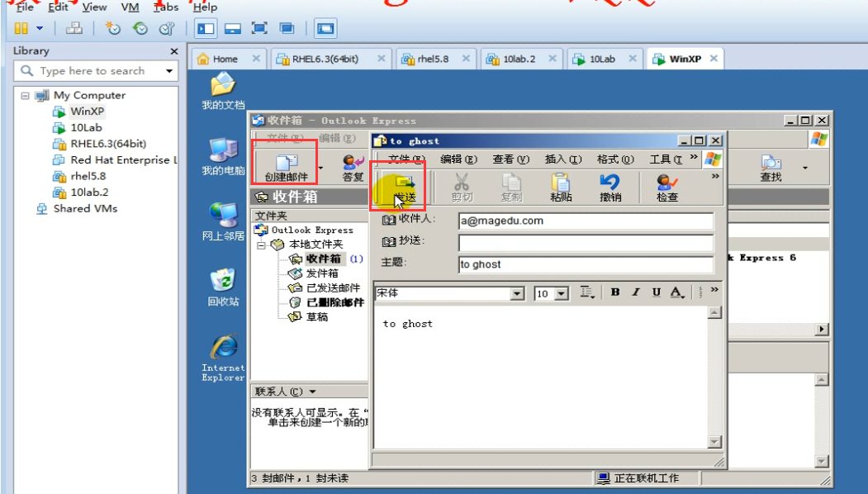Toggle the console view icon in VMware toolbar
This screenshot has width=868, height=494.
[325, 28]
